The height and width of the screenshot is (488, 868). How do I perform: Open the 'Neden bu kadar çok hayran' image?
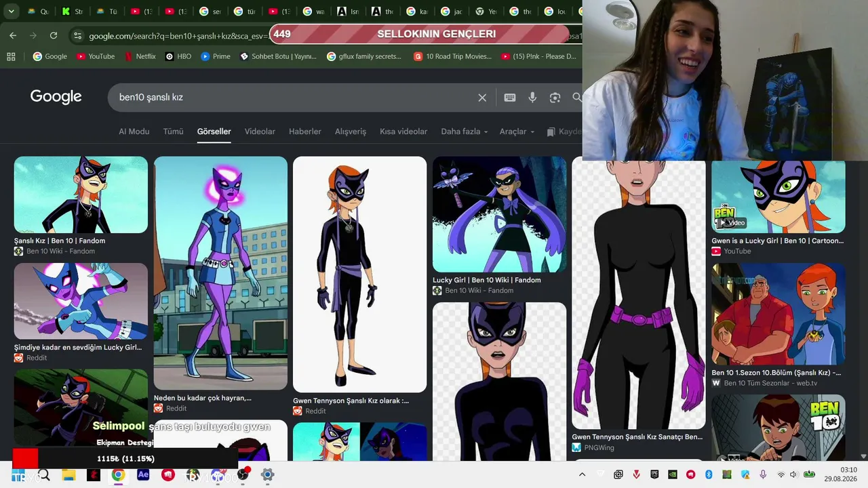coord(220,273)
